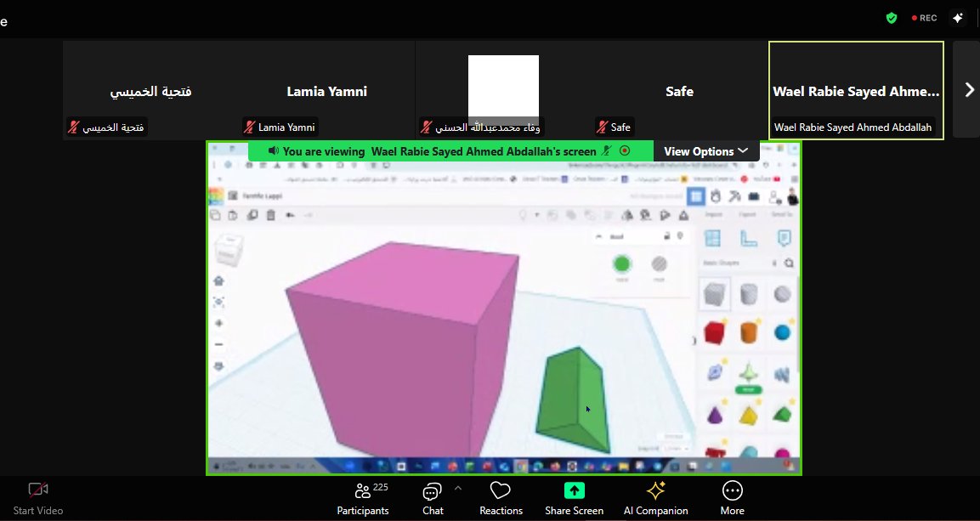980x521 pixels.
Task: Click the Tinkercad colorful logo
Action: [216, 195]
